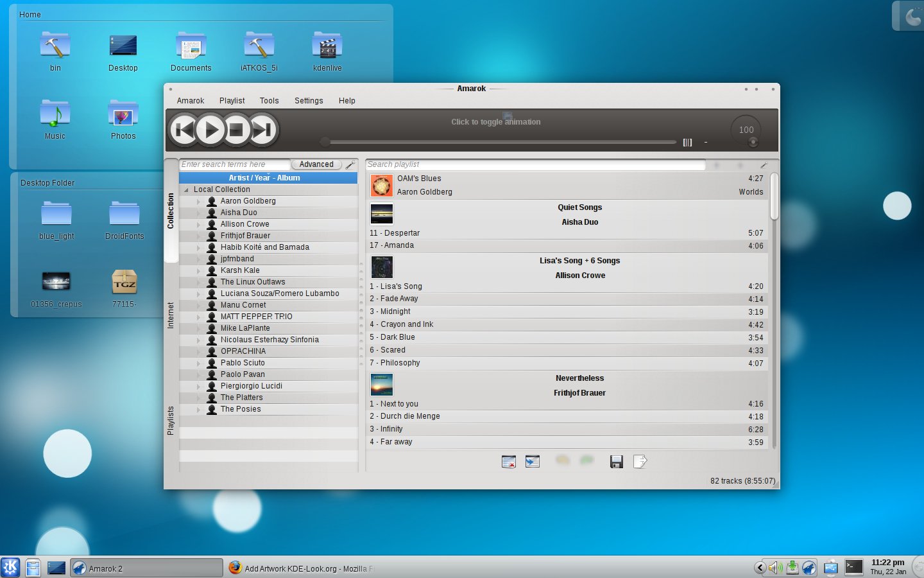924x578 pixels.
Task: Collapse the Local Collection tree
Action: [x=187, y=189]
